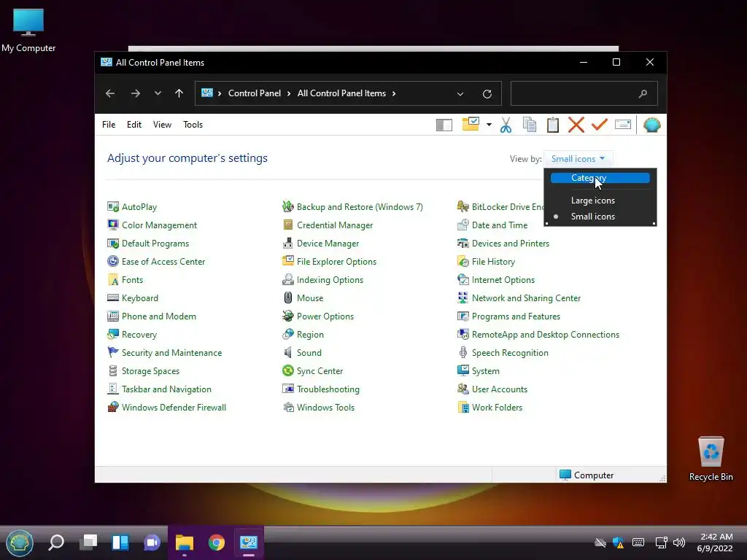This screenshot has width=747, height=560.
Task: Open the Work Folders icon
Action: [462, 407]
